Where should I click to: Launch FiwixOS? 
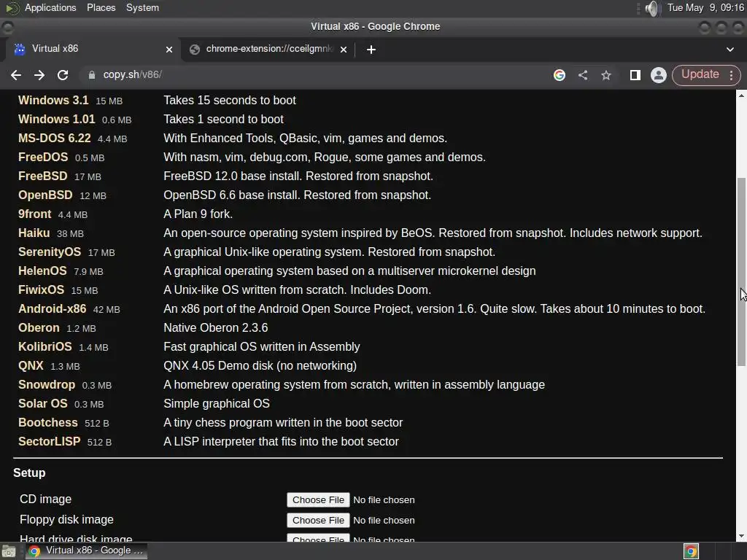41,290
